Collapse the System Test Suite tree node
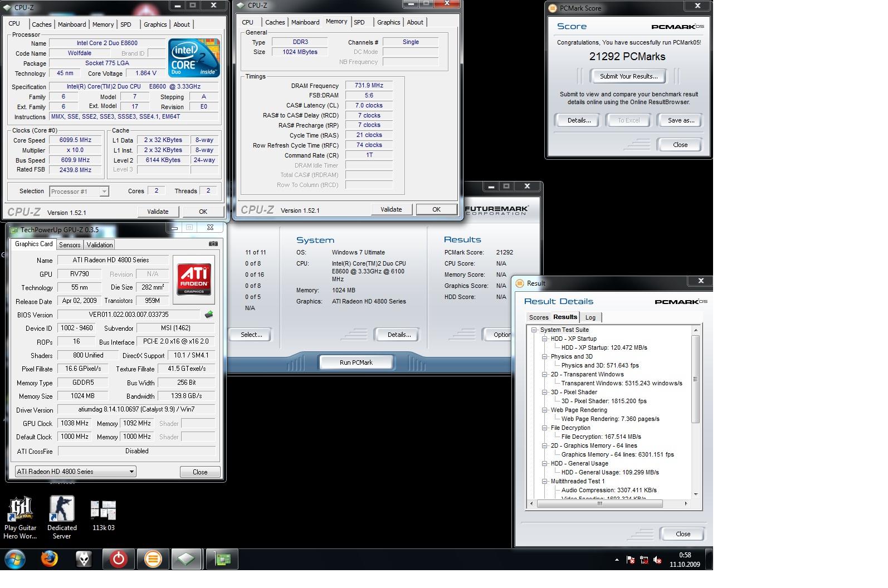Image resolution: width=888 pixels, height=588 pixels. tap(534, 330)
